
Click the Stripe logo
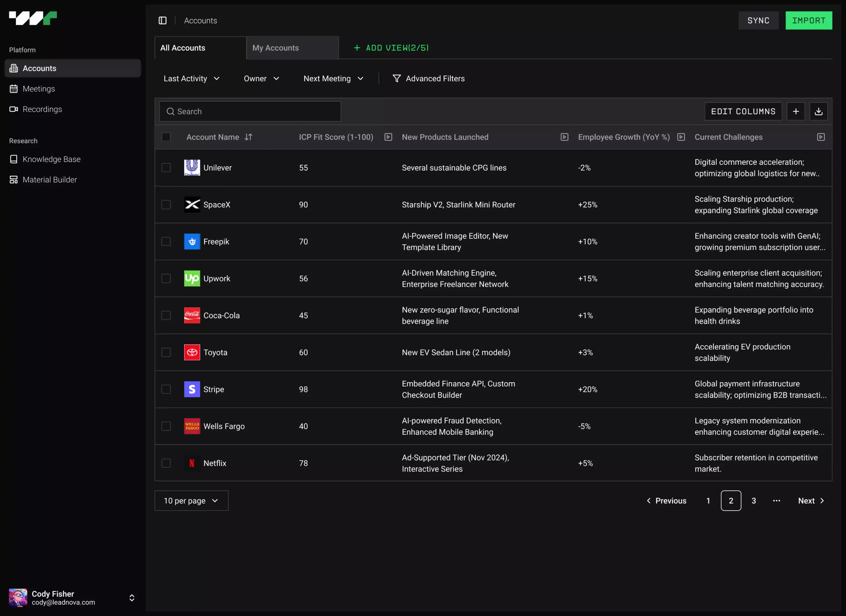pos(192,389)
